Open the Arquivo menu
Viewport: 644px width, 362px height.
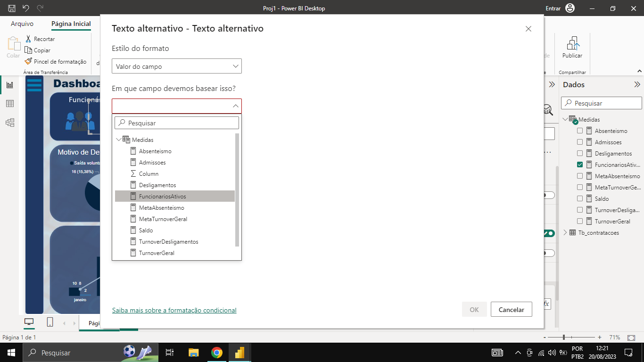[22, 24]
